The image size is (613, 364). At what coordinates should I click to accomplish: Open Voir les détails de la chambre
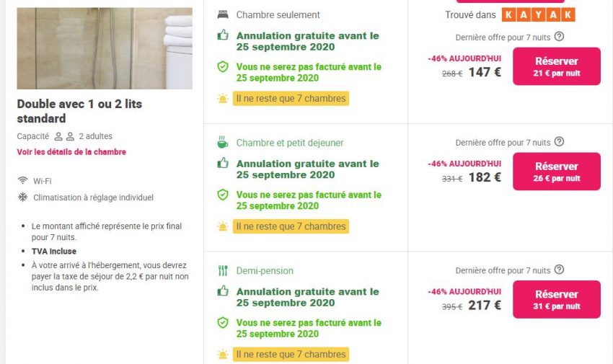point(71,152)
